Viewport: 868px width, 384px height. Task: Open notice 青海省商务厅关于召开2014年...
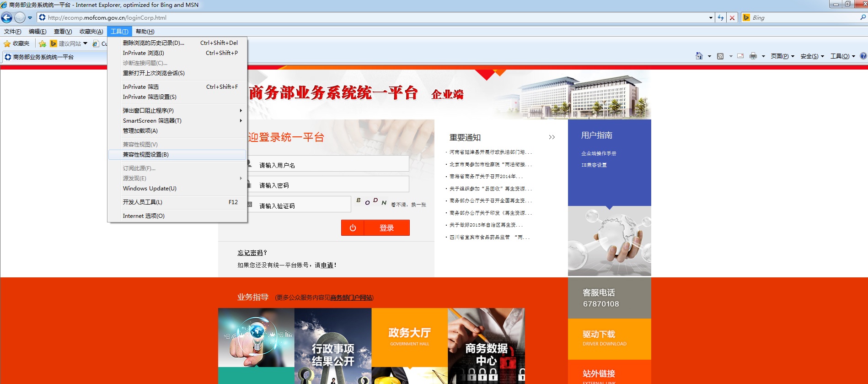pos(486,176)
